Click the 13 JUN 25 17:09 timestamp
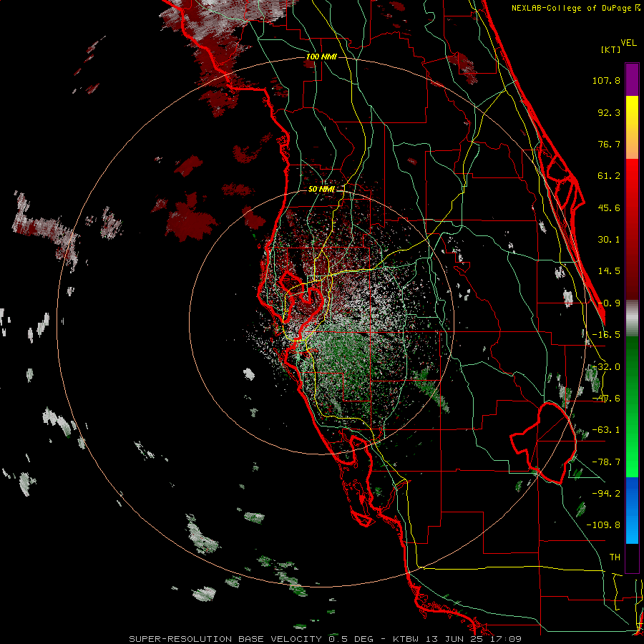The height and width of the screenshot is (644, 644). [x=472, y=639]
